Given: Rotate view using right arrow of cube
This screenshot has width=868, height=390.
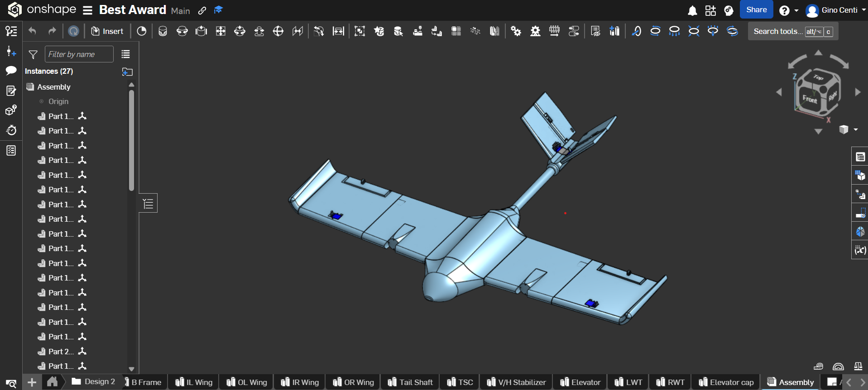Looking at the screenshot, I should (x=858, y=92).
